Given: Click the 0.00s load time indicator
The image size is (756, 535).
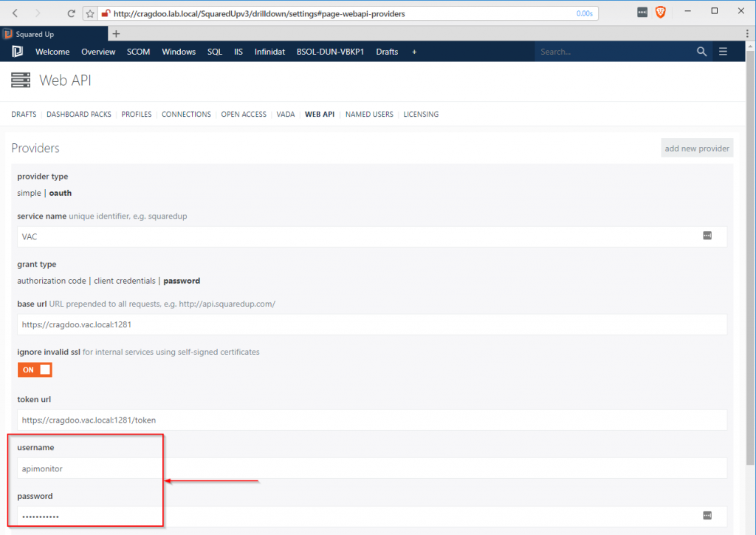Looking at the screenshot, I should [x=585, y=13].
